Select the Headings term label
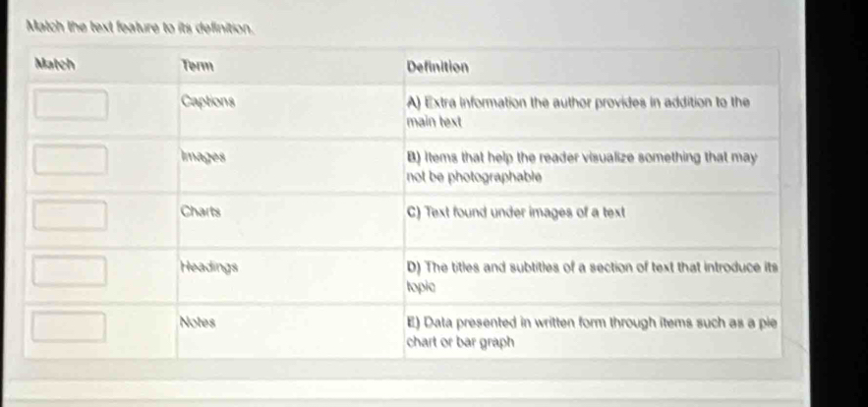The image size is (868, 407). click(x=209, y=266)
